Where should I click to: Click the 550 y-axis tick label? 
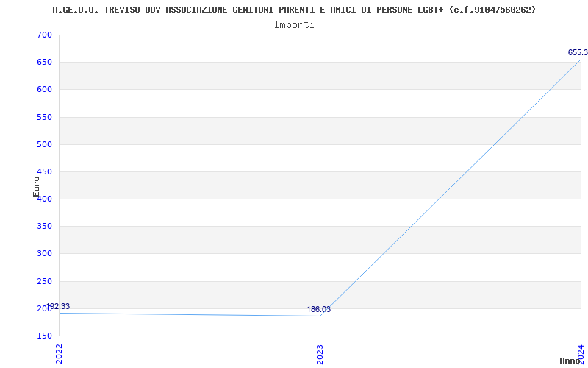click(44, 117)
